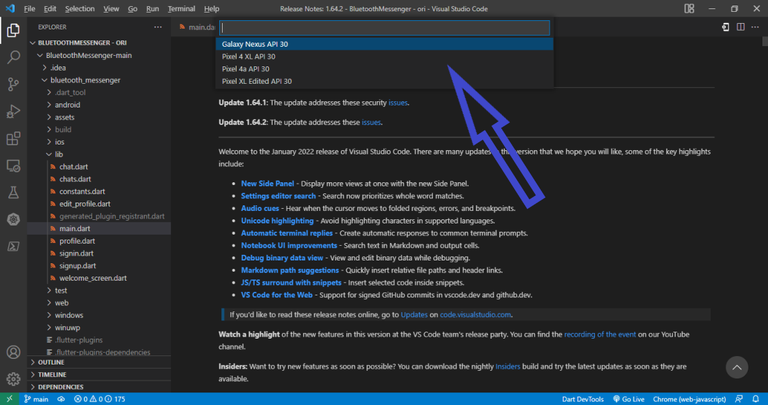Open the Explorer view in activity bar
768x405 pixels.
13,30
